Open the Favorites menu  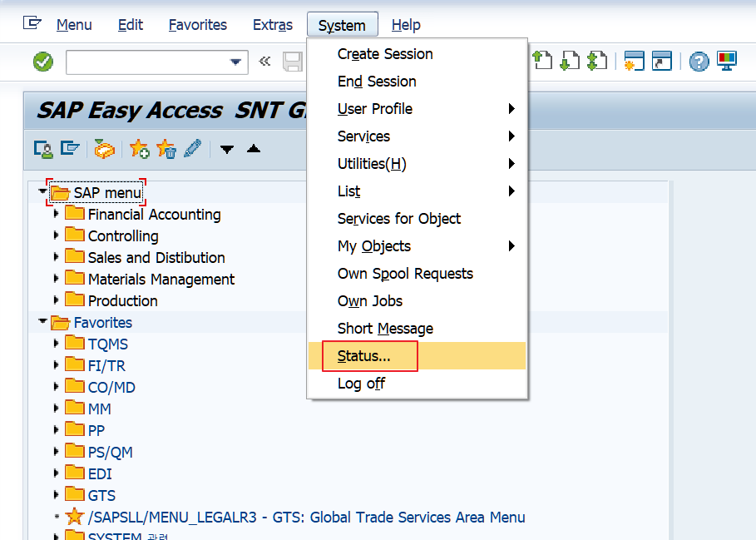[198, 25]
